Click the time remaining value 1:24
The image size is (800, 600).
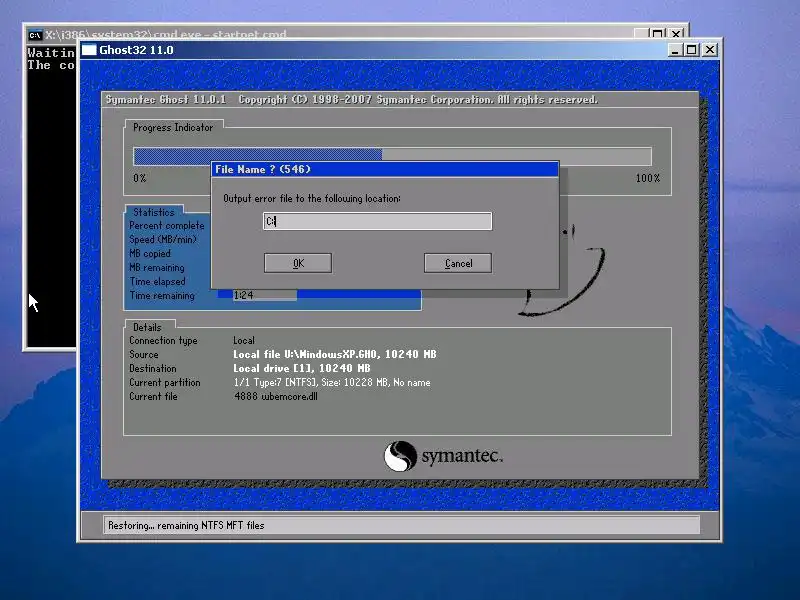pos(243,295)
